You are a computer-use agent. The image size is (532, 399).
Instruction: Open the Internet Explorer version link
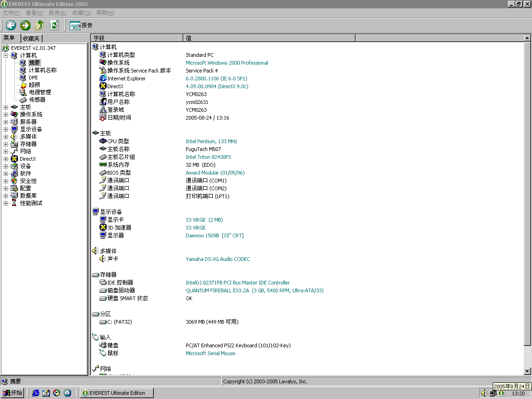[x=217, y=79]
